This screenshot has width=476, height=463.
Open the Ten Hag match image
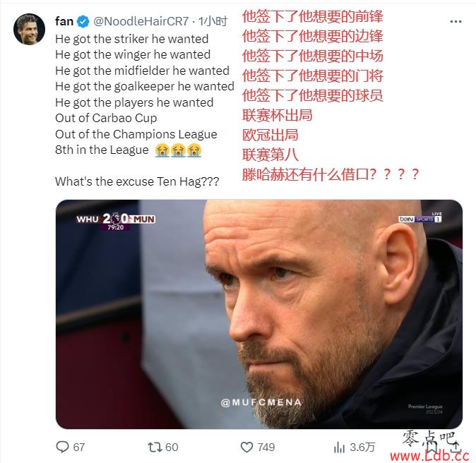[259, 314]
